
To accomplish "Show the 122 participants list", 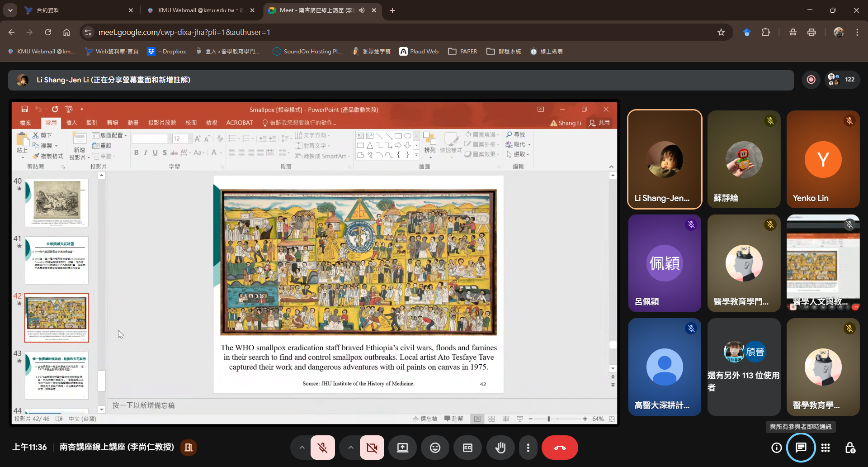I will tap(842, 80).
